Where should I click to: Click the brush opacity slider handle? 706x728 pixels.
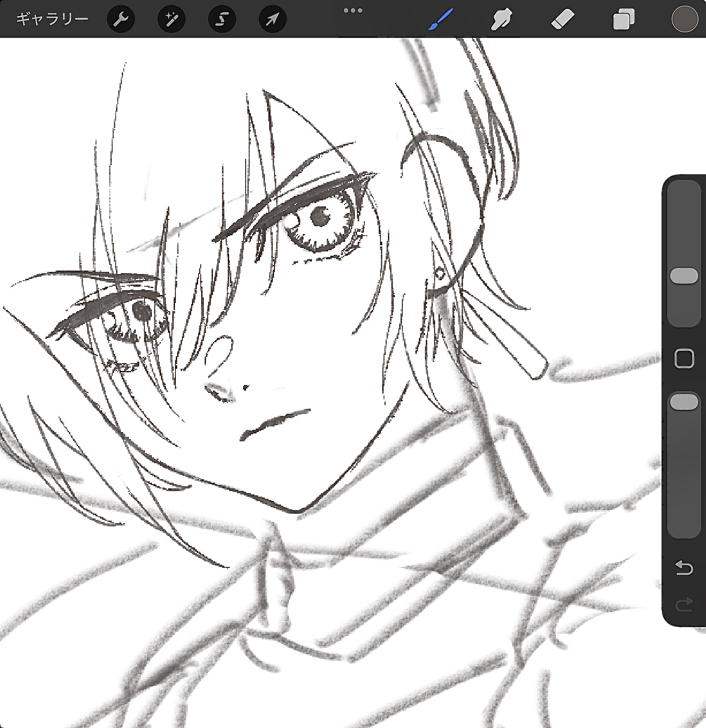[684, 402]
